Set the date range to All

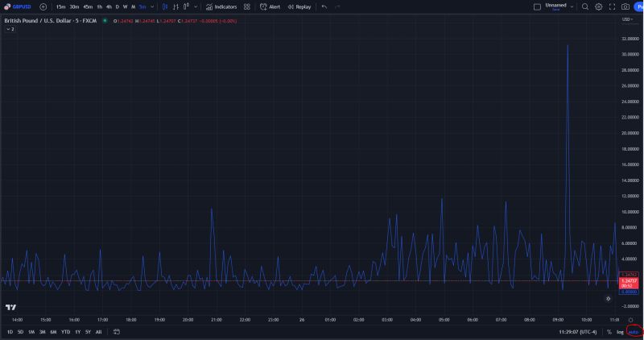pos(98,332)
